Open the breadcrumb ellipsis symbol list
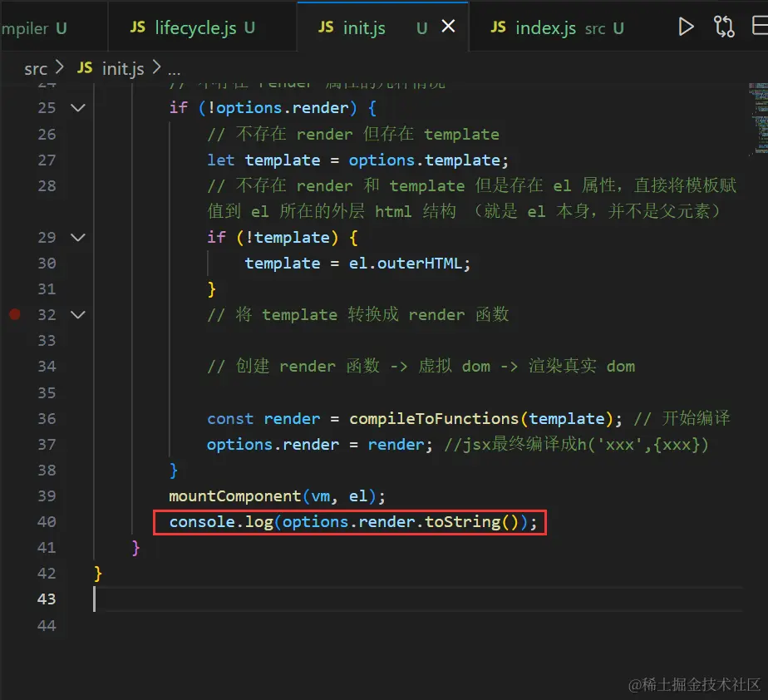 (174, 70)
